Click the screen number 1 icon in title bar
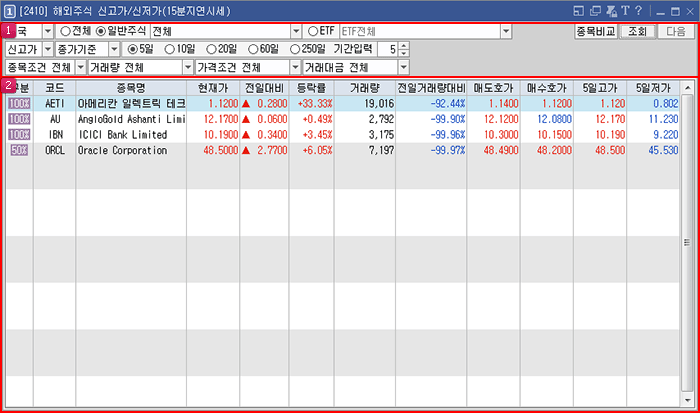This screenshot has width=700, height=413. click(x=9, y=11)
